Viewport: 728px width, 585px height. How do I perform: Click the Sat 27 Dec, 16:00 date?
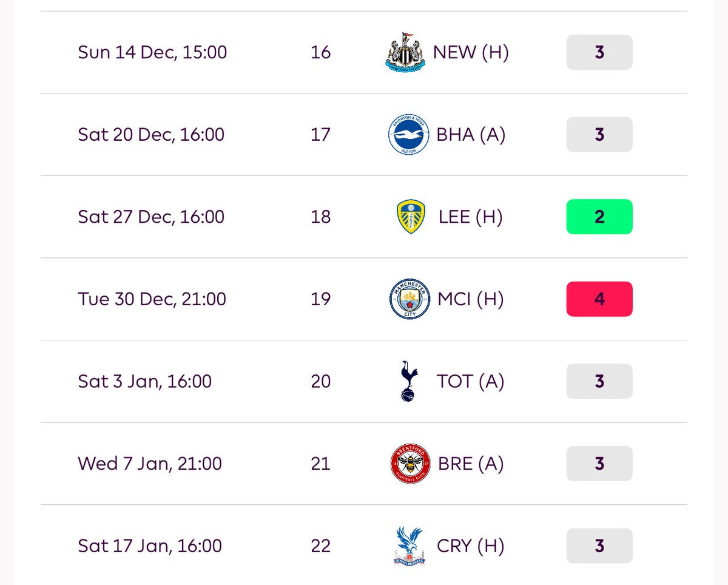tap(151, 217)
